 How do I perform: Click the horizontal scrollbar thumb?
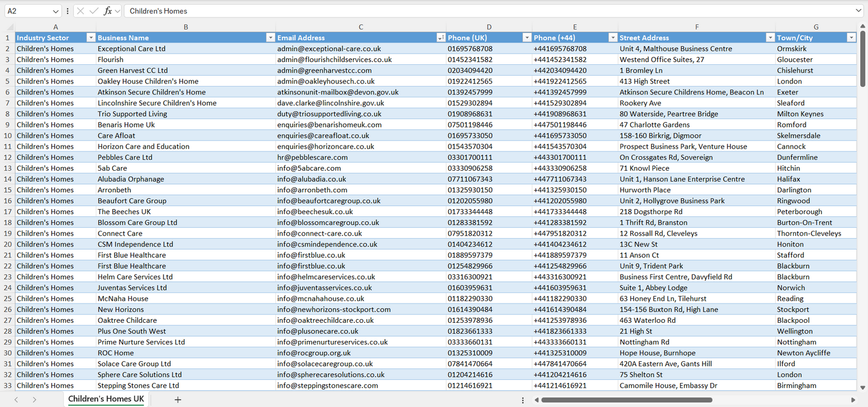point(627,400)
